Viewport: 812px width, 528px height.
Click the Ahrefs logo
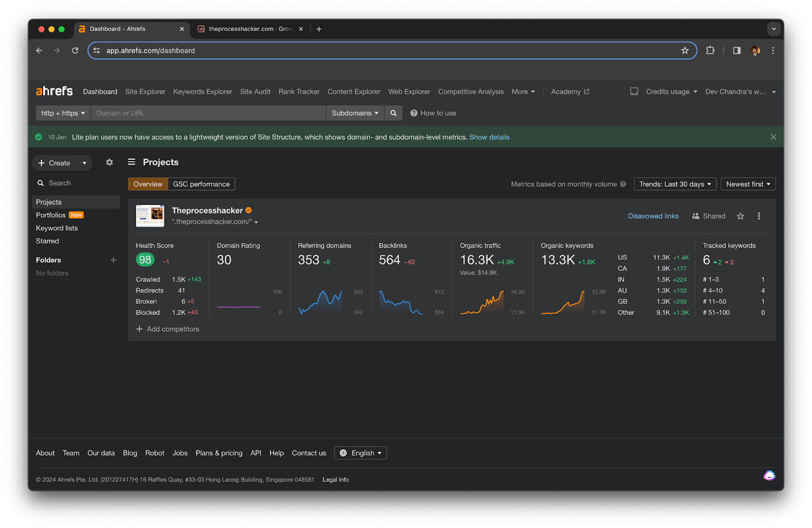click(54, 91)
